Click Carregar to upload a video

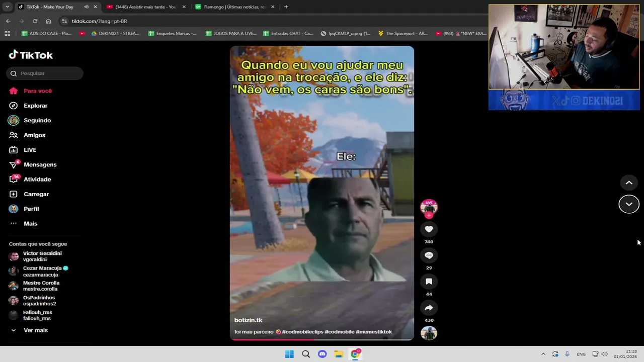click(x=29, y=194)
